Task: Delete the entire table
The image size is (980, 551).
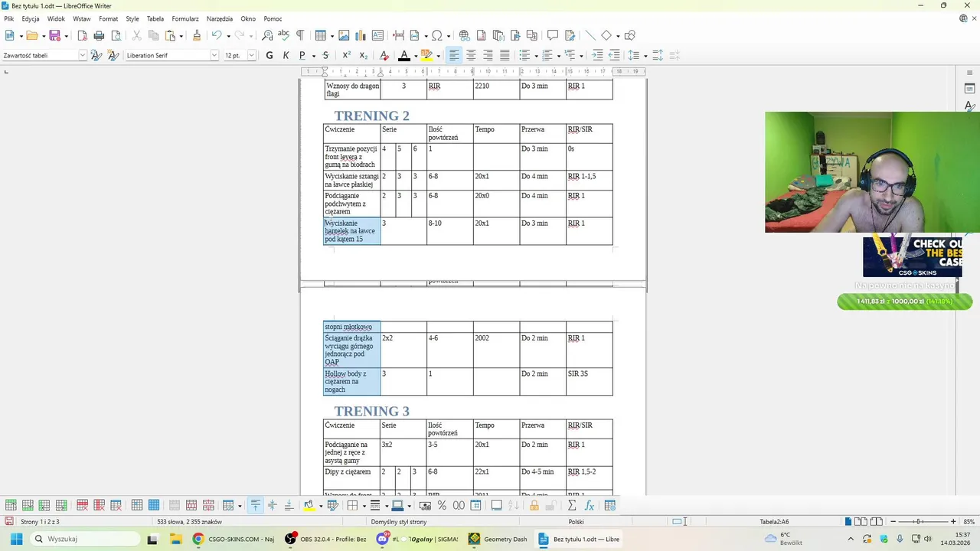Action: tap(116, 505)
